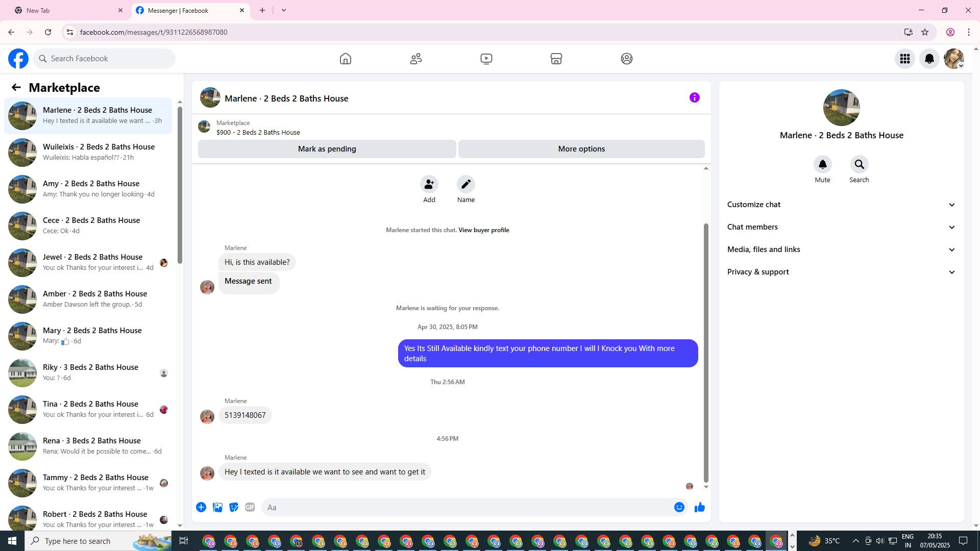Toggle the conversation information panel icon

tap(694, 97)
